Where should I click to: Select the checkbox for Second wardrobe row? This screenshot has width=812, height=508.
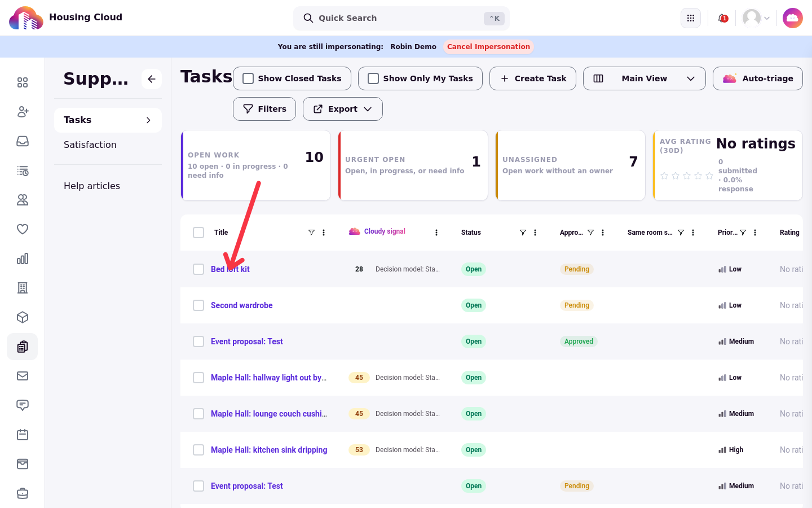coord(198,305)
